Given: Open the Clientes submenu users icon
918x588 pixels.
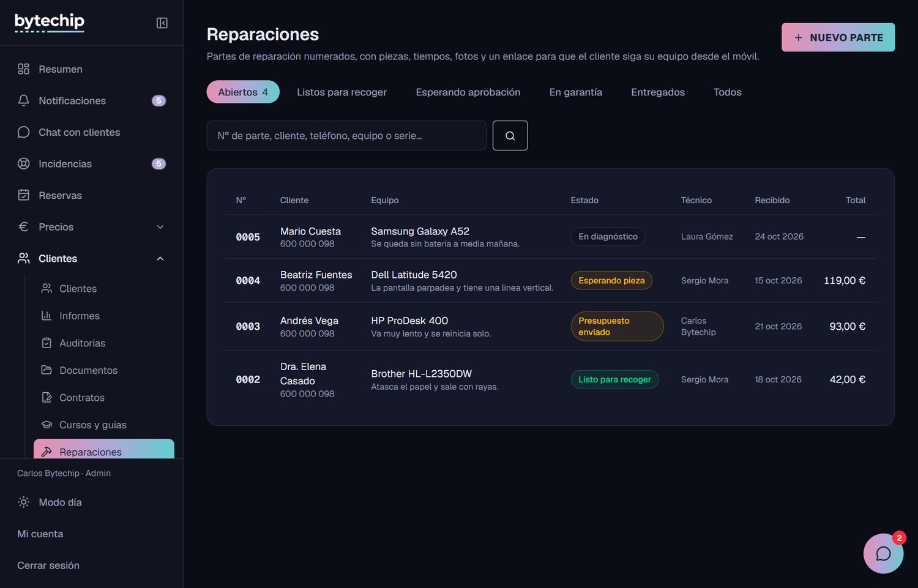Looking at the screenshot, I should point(47,288).
